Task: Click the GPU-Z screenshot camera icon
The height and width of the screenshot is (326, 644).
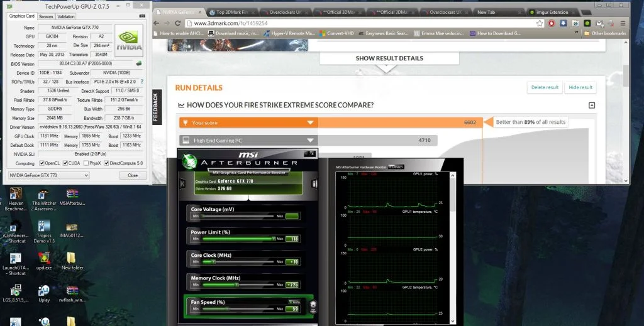Action: (142, 16)
